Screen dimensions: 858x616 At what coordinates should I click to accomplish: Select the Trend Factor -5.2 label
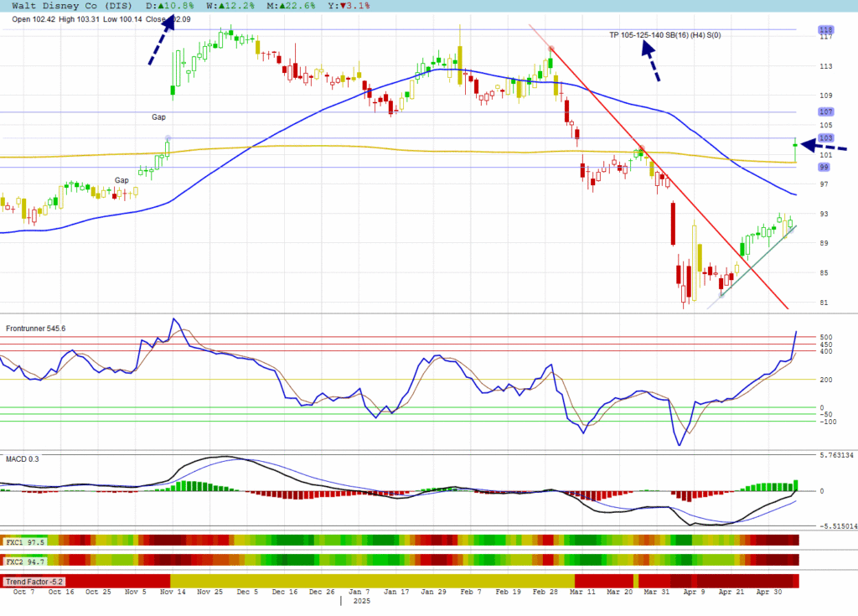coord(34,582)
